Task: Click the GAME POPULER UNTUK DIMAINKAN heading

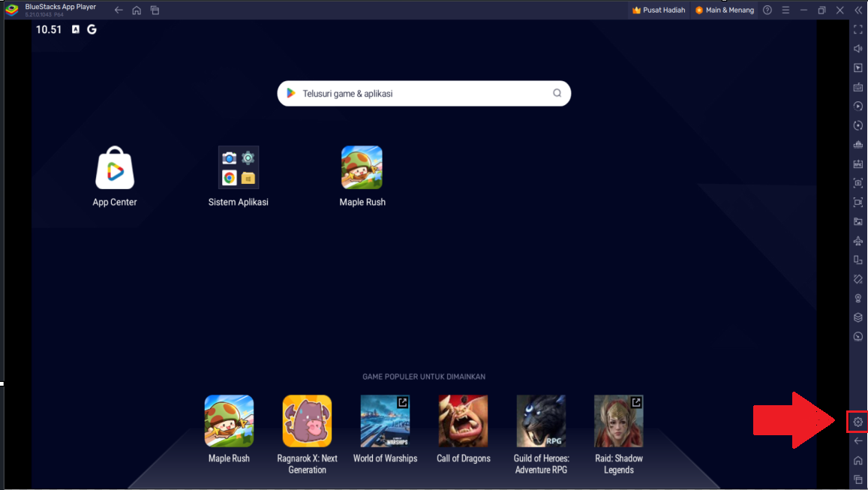Action: [x=424, y=377]
